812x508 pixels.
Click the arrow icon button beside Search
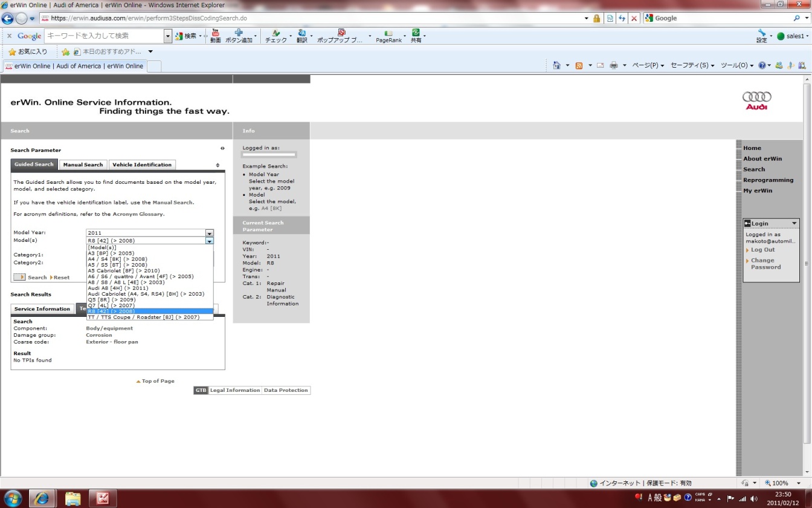click(19, 277)
